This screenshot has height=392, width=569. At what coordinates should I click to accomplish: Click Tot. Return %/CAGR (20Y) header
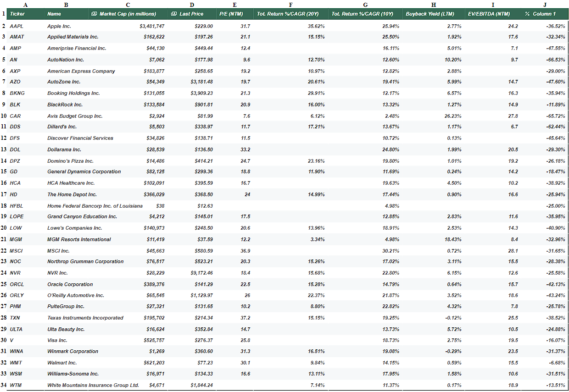(x=290, y=14)
